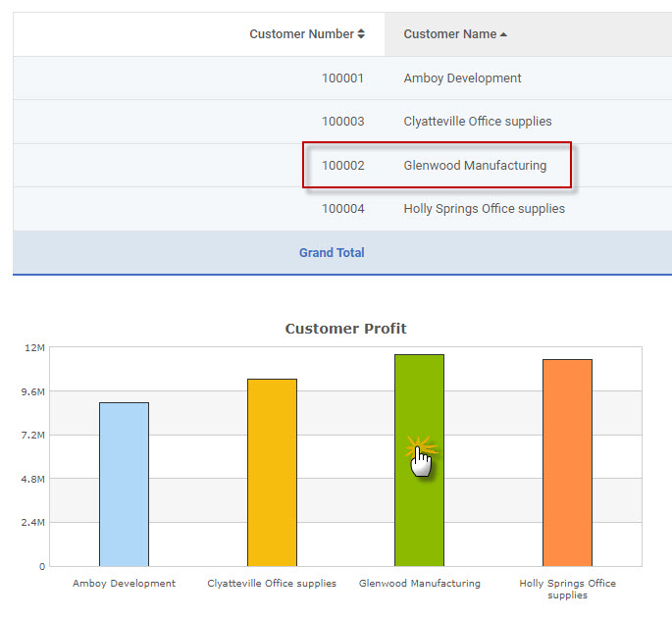Sort by the Customer Name column header
The image size is (672, 620).
(x=455, y=34)
